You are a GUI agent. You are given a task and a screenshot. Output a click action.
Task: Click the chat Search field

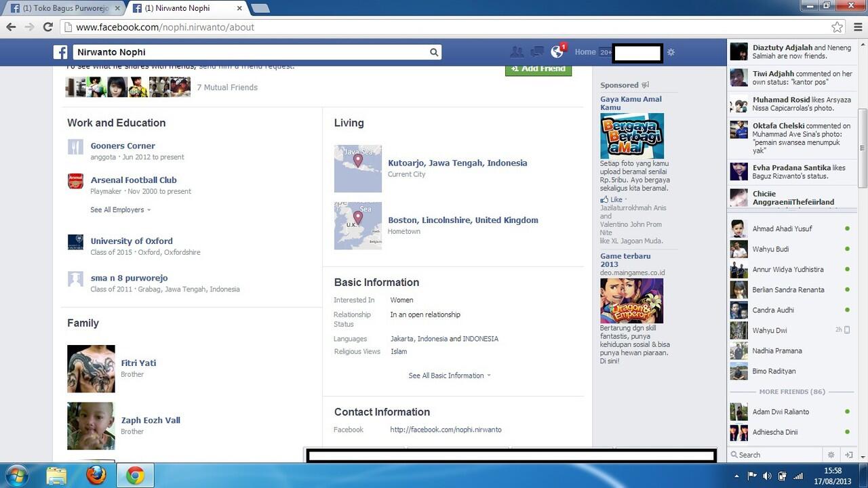click(776, 455)
